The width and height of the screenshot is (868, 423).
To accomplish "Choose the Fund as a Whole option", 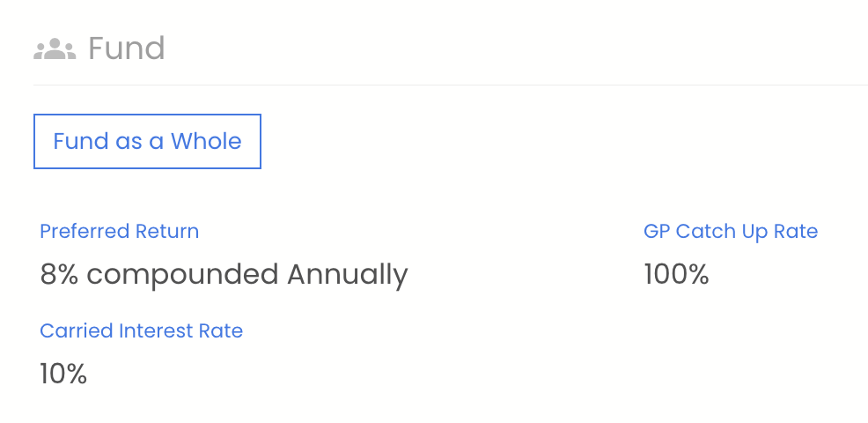I will tap(147, 141).
